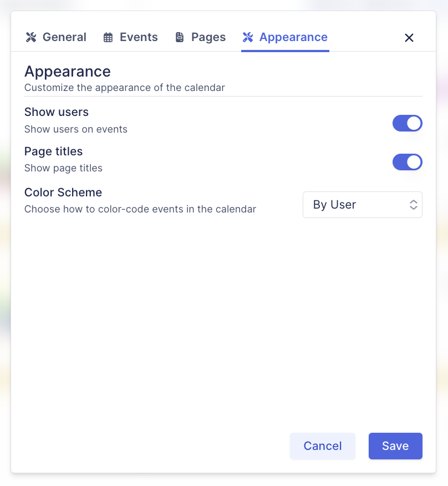448x486 pixels.
Task: Click the X icon to dismiss the settings dialog
Action: [x=409, y=38]
